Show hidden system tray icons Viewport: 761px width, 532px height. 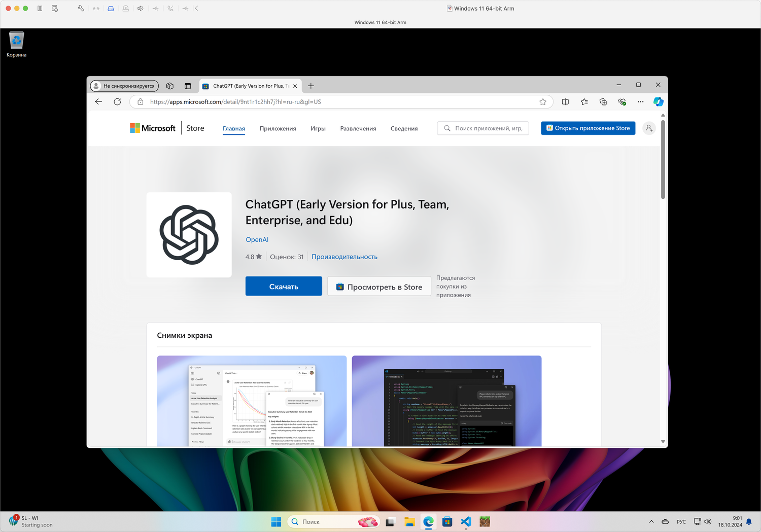point(651,522)
